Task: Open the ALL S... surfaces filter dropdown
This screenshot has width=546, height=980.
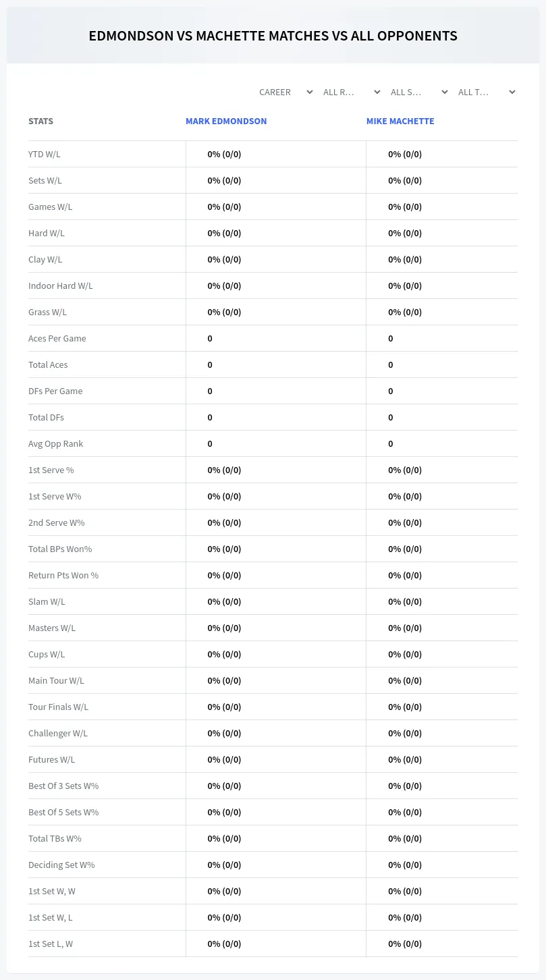Action: pyautogui.click(x=419, y=92)
